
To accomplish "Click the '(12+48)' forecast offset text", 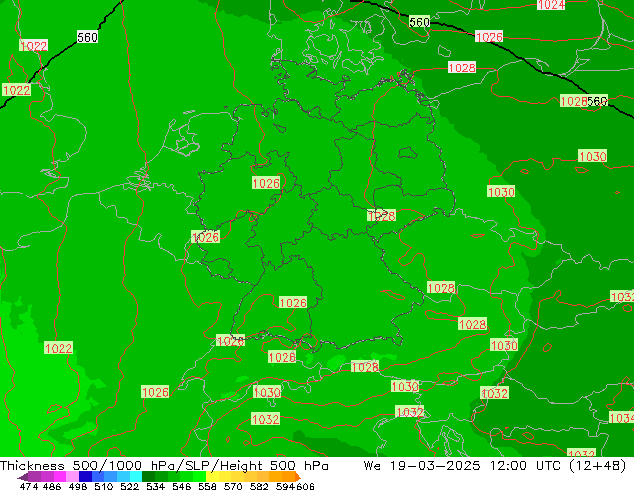I will coord(598,466).
